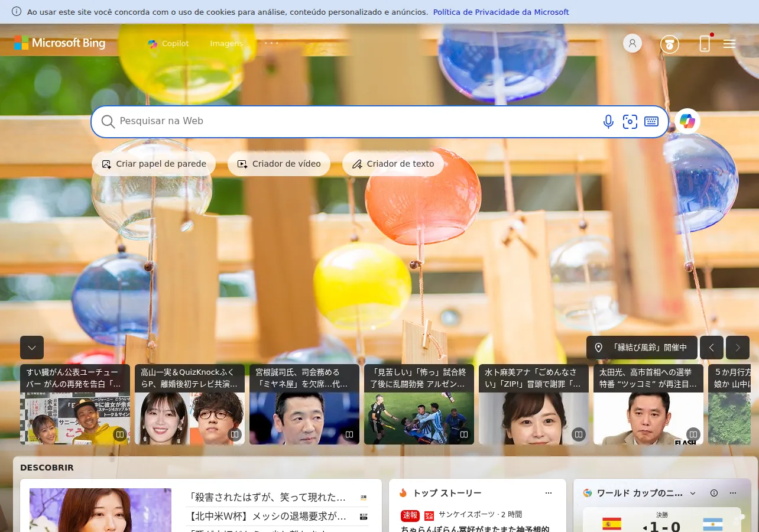This screenshot has height=532, width=759.
Task: Click Criar papel de parede button
Action: [x=154, y=164]
